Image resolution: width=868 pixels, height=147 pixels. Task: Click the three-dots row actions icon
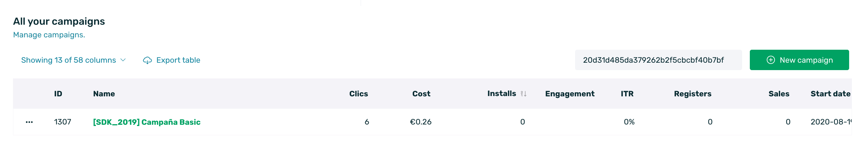[x=29, y=122]
